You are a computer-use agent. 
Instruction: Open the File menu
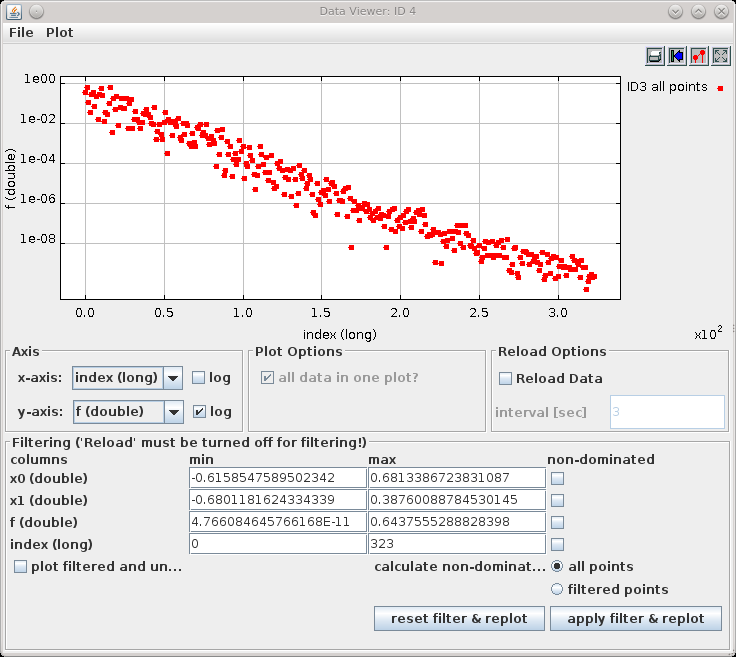pyautogui.click(x=21, y=32)
